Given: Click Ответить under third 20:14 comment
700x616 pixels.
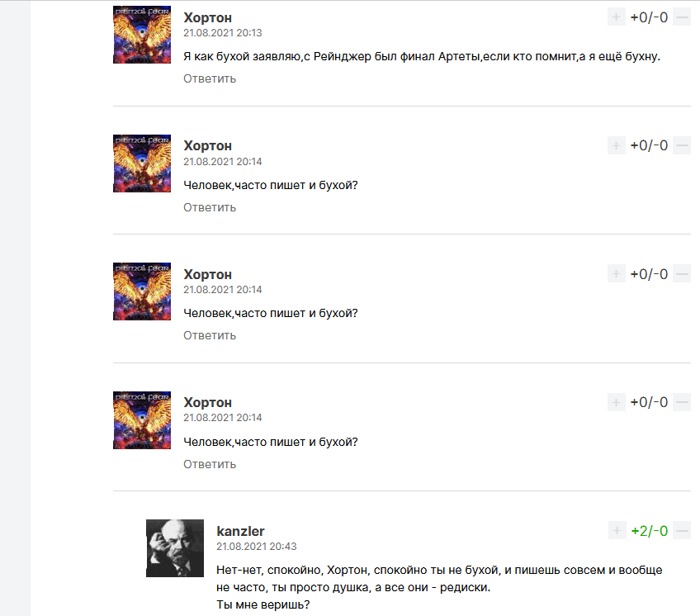Looking at the screenshot, I should point(210,464).
